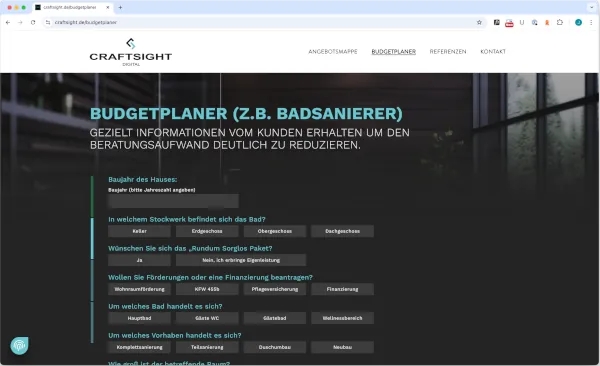Select Hauptbad as bathroom type

pos(139,318)
